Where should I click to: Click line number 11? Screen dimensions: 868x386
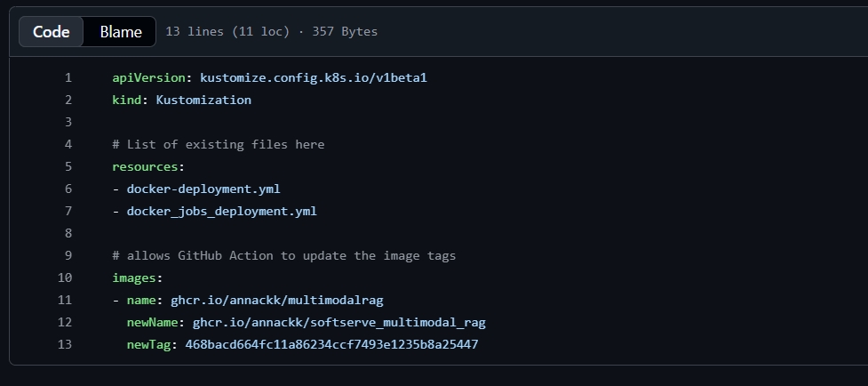click(x=65, y=300)
